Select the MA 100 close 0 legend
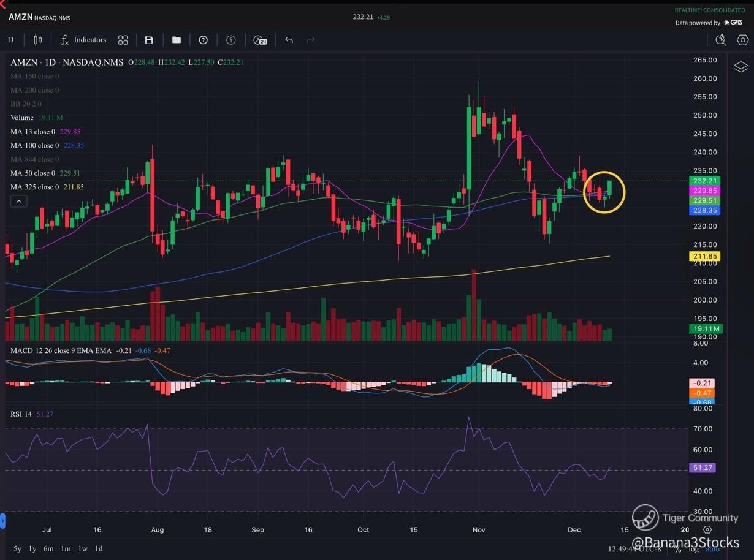 47,146
